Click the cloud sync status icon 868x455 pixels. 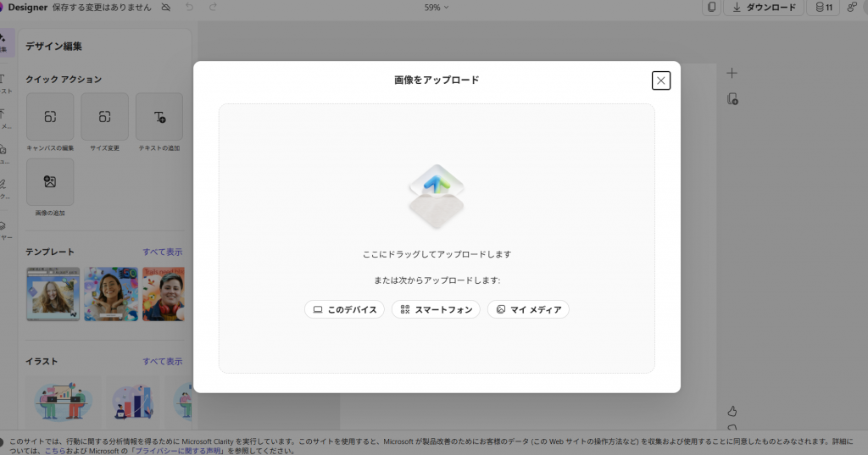[165, 7]
